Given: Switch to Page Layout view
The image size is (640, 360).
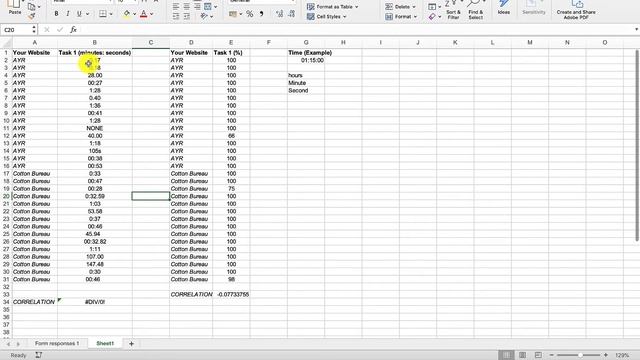Looking at the screenshot, I should point(522,355).
